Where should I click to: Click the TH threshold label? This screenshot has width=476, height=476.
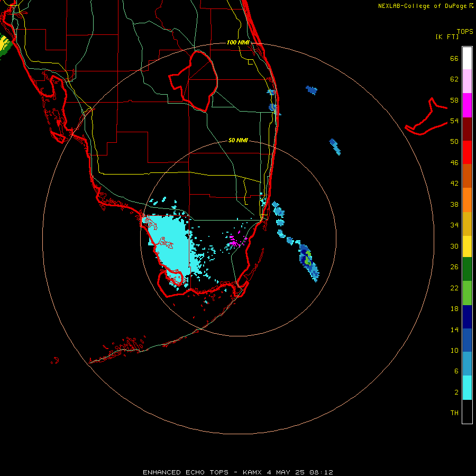pyautogui.click(x=454, y=413)
